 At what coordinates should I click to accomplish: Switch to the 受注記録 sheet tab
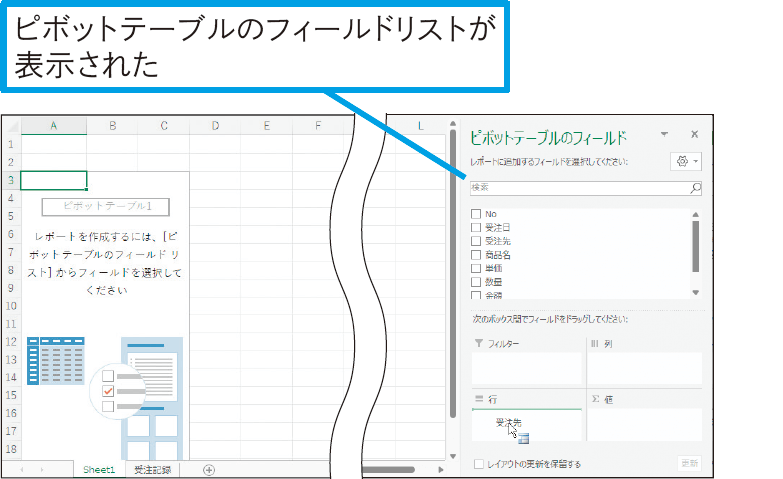tap(152, 470)
